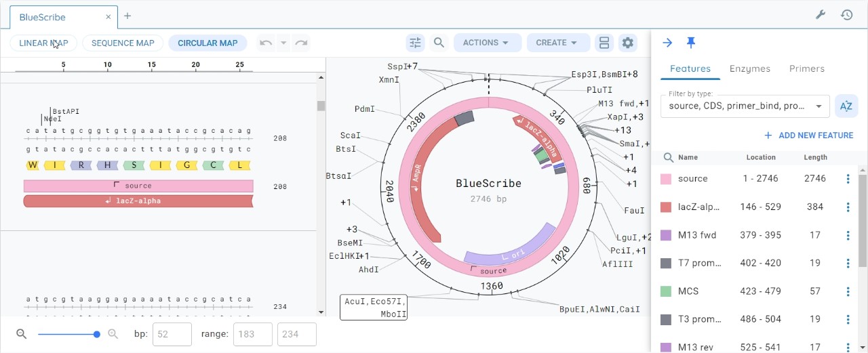Open the ACTIONS dropdown menu

pyautogui.click(x=488, y=43)
